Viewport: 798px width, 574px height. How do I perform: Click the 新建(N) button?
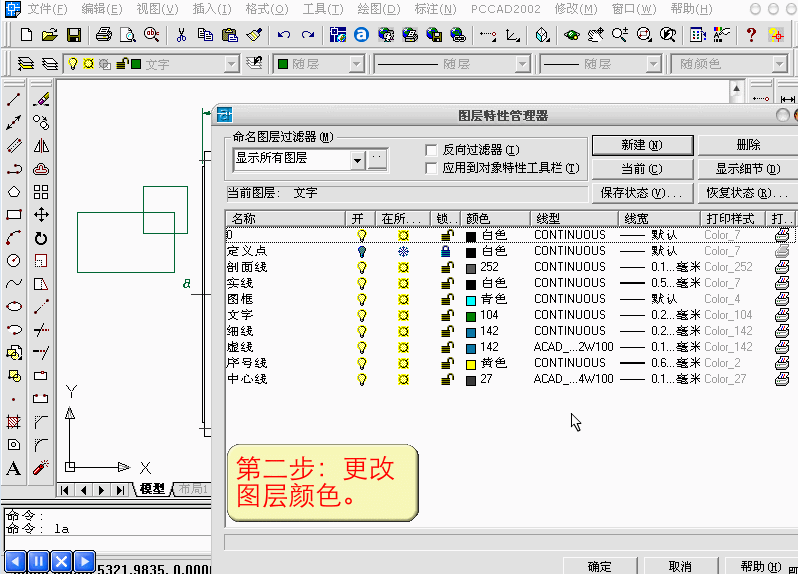(x=642, y=145)
